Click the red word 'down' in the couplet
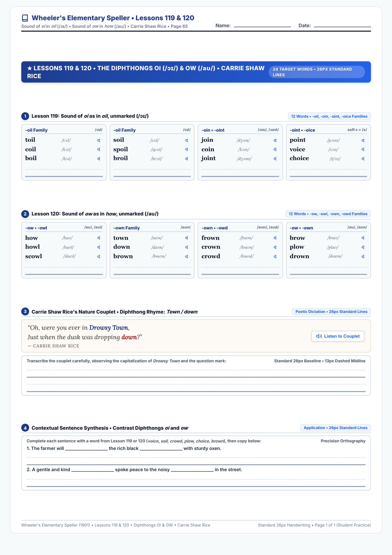Image resolution: width=392 pixels, height=555 pixels. pyautogui.click(x=129, y=337)
